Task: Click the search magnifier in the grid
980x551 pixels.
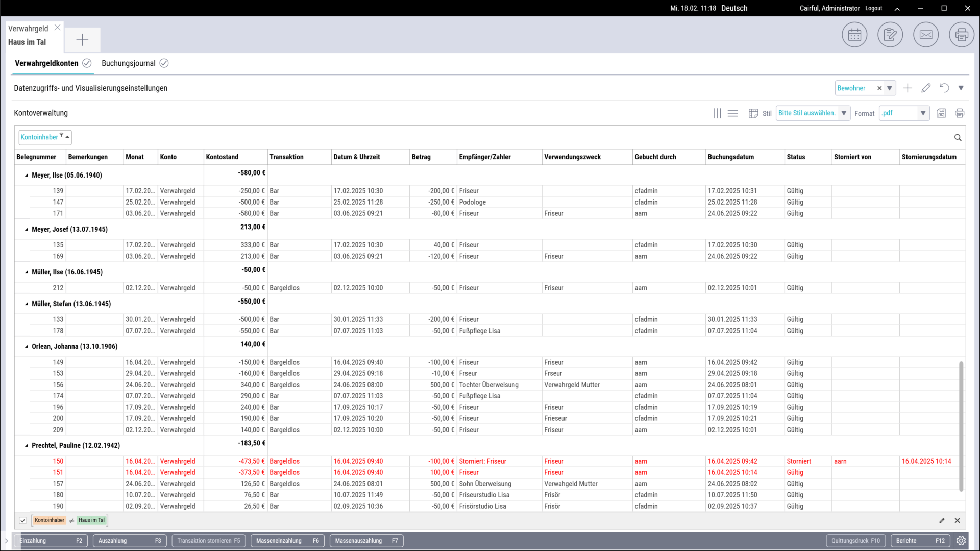Action: [x=958, y=138]
